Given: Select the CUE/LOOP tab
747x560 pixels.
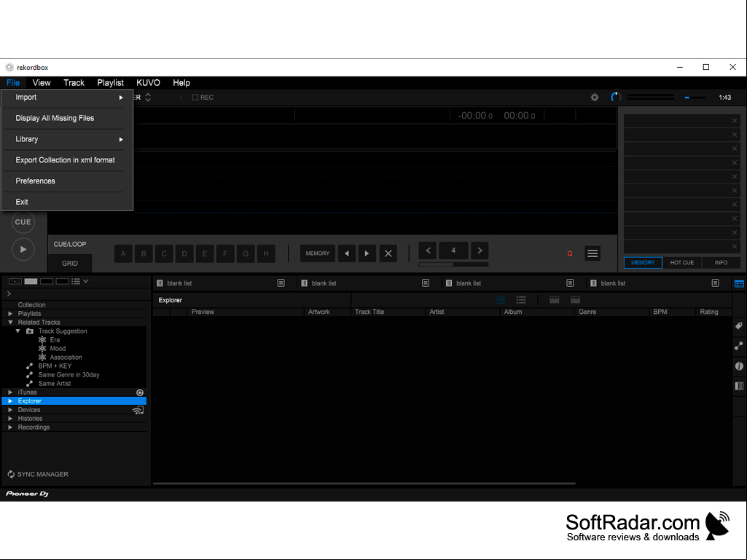Looking at the screenshot, I should point(70,244).
